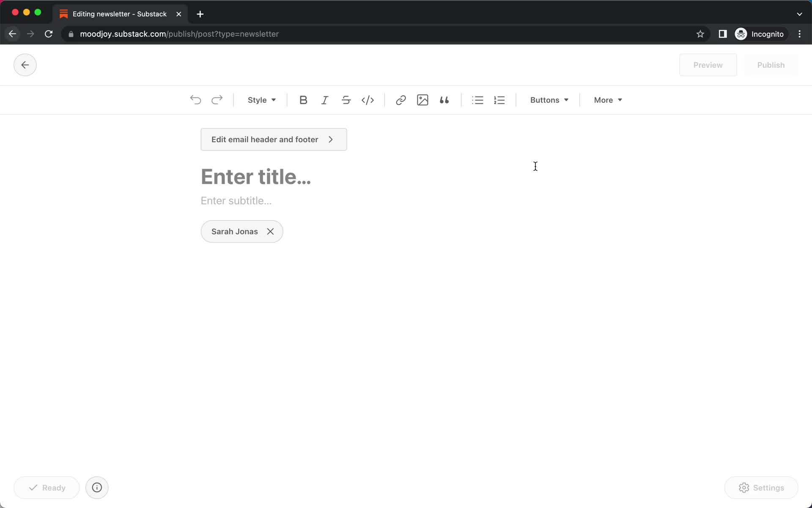Click the Preview button
Screen dimensions: 812x508
point(708,65)
